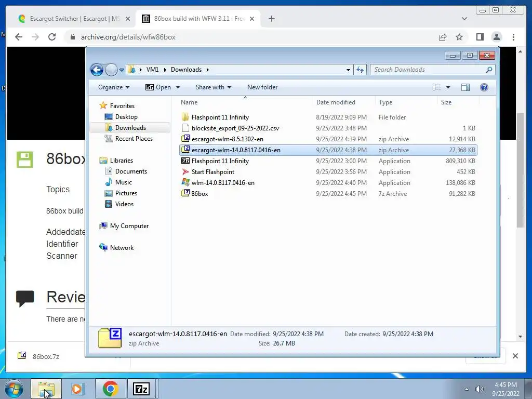Viewport: 532px width, 399px height.
Task: Click the 7z Open button
Action: [x=158, y=87]
